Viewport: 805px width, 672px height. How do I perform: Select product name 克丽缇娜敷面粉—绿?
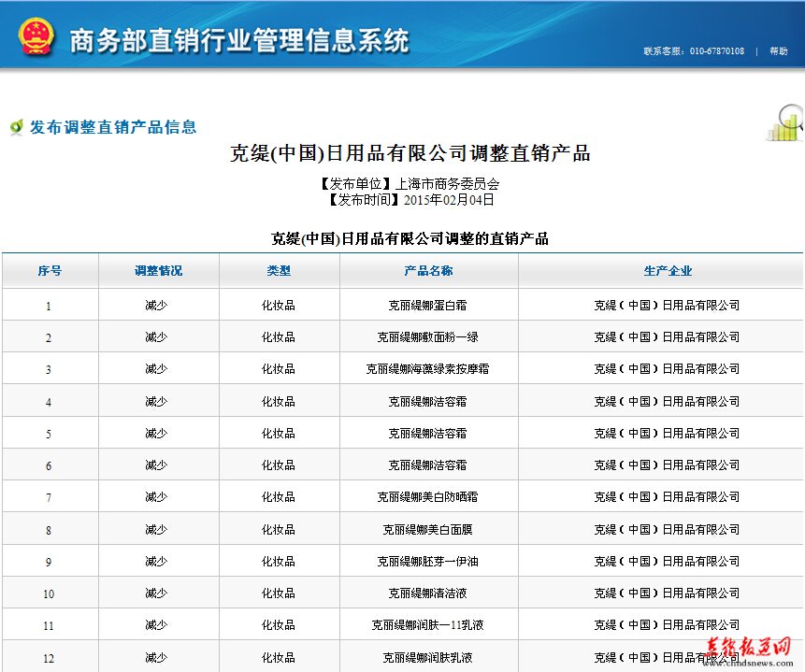(427, 337)
